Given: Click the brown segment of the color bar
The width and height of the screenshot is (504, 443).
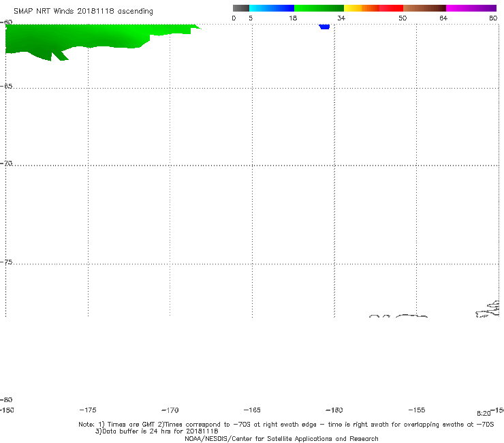Looking at the screenshot, I should click(x=424, y=8).
